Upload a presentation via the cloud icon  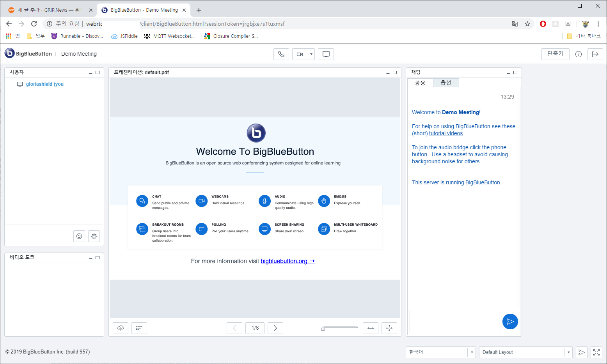tap(120, 328)
